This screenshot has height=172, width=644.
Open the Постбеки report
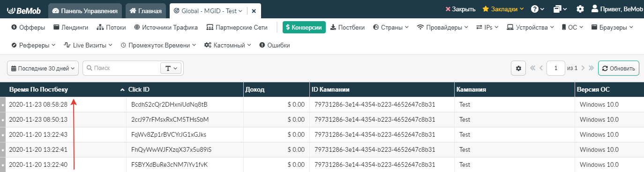point(347,27)
